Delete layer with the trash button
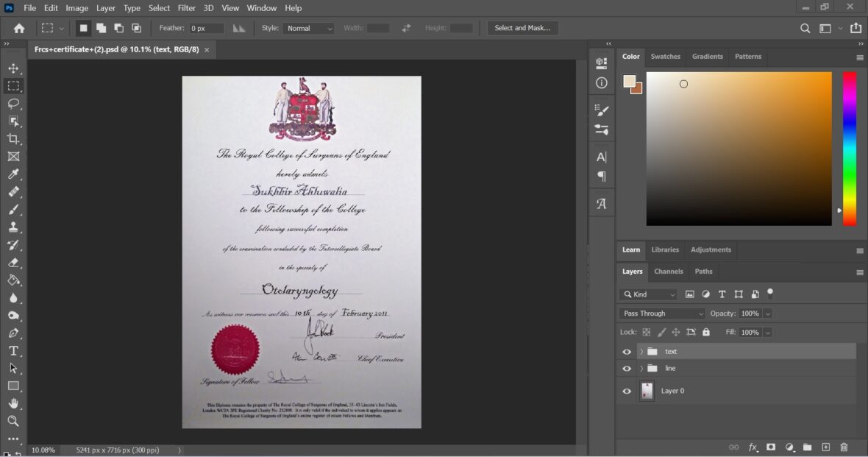Viewport: 868px width, 457px height. tap(844, 447)
